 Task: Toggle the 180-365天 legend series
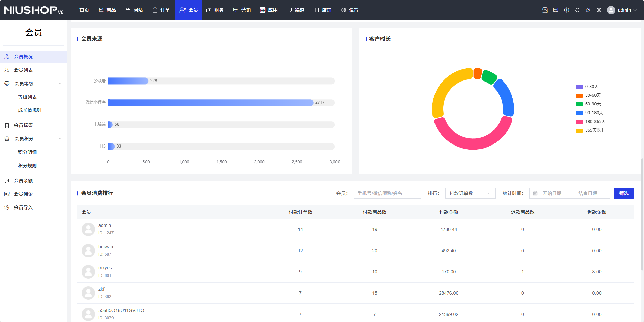(590, 122)
